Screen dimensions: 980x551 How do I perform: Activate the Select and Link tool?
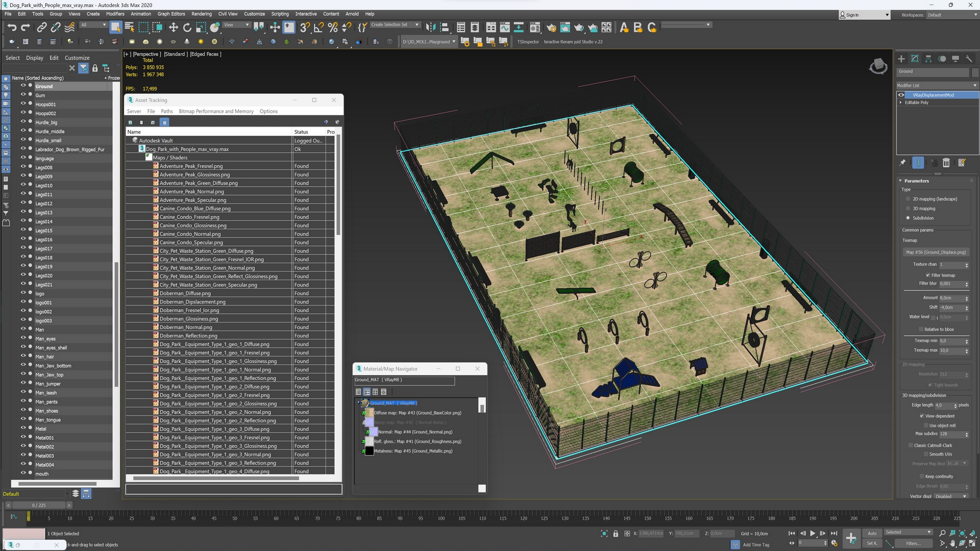42,27
